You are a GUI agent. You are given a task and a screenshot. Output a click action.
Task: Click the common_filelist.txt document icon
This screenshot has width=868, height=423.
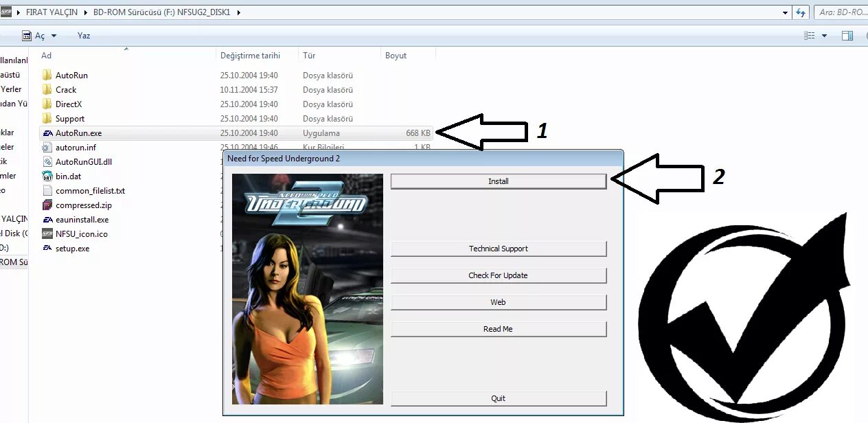(47, 190)
